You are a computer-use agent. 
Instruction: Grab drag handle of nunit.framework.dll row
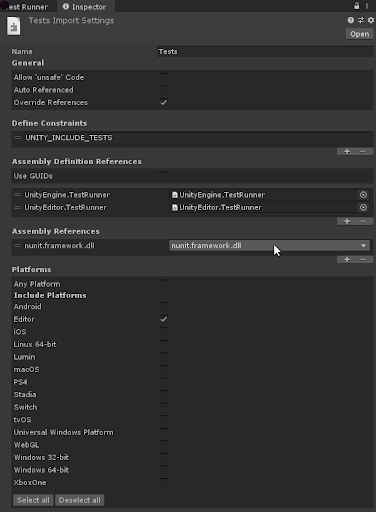[17, 246]
